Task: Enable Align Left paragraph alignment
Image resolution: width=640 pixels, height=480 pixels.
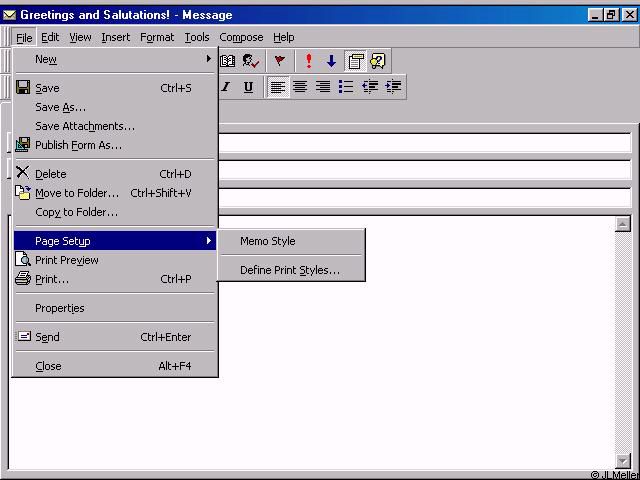Action: pos(278,87)
